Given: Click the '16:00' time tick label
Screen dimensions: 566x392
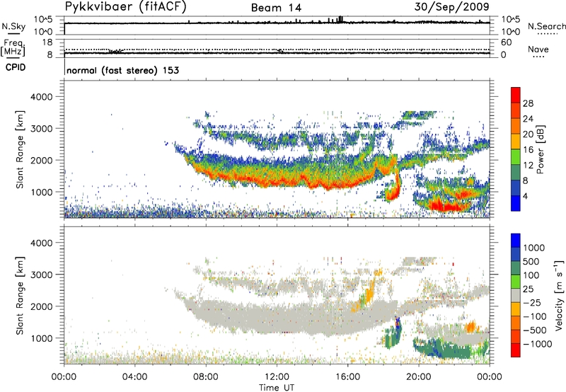Looking at the screenshot, I should pos(348,377).
